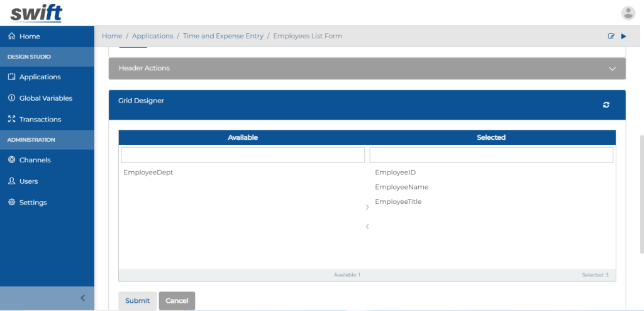
Task: Click the user profile avatar icon
Action: (628, 13)
